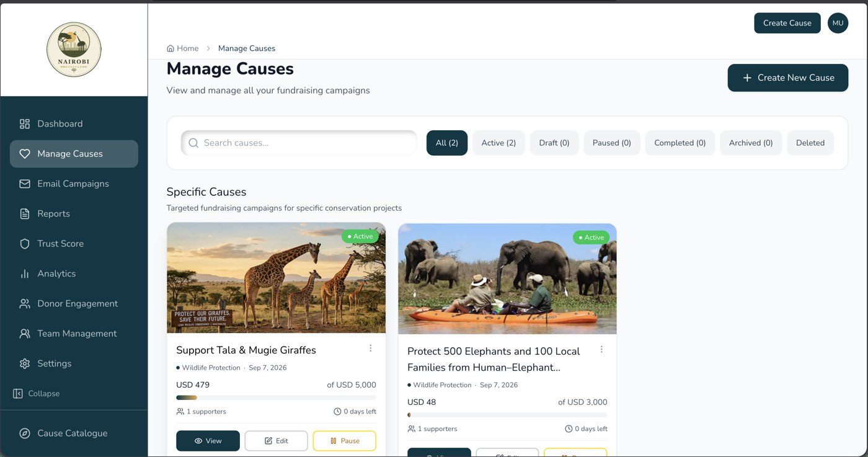The height and width of the screenshot is (457, 868).
Task: Show the Archived (0) causes
Action: [x=751, y=143]
